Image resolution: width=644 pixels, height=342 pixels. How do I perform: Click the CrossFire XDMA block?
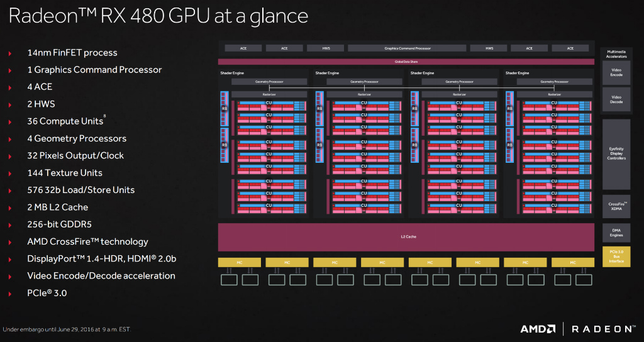click(616, 206)
